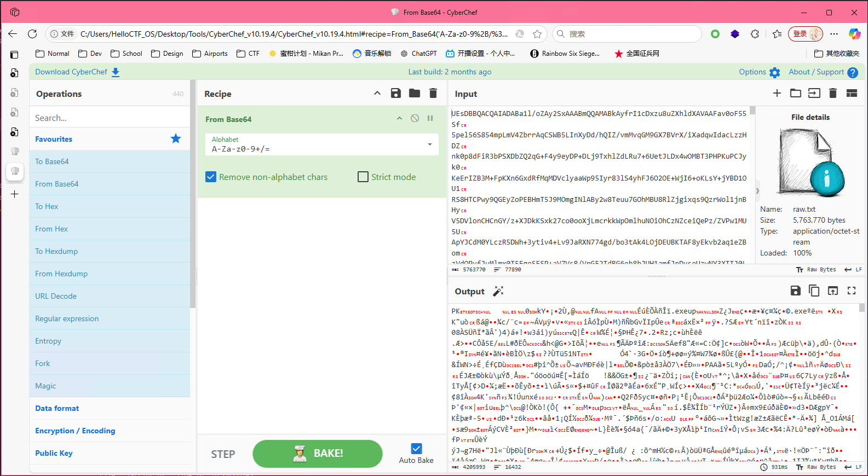Click the STEP button
Screen dimensions: 868x476
(223, 454)
